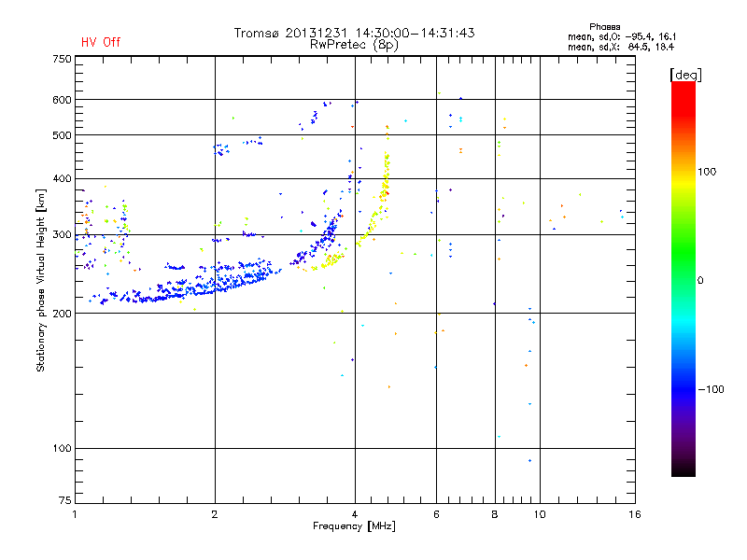Screen dimensions: 747x560
Task: Click the colorbar tick label '100'
Action: pyautogui.click(x=707, y=172)
